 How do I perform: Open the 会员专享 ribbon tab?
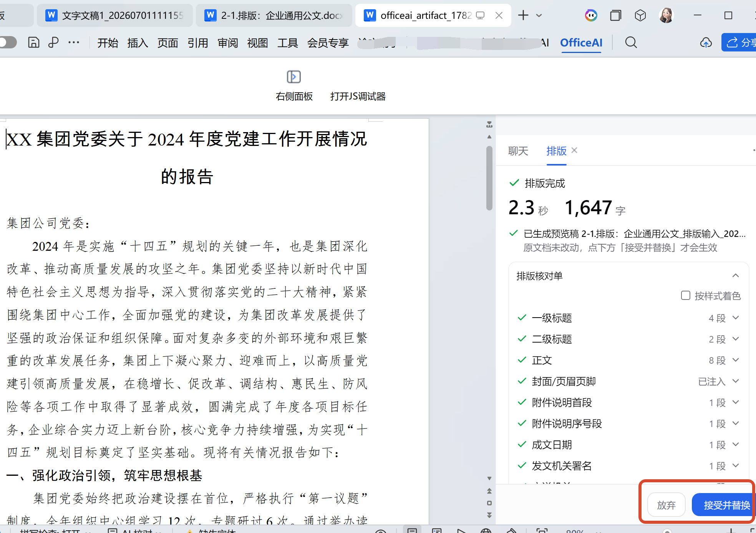click(328, 43)
